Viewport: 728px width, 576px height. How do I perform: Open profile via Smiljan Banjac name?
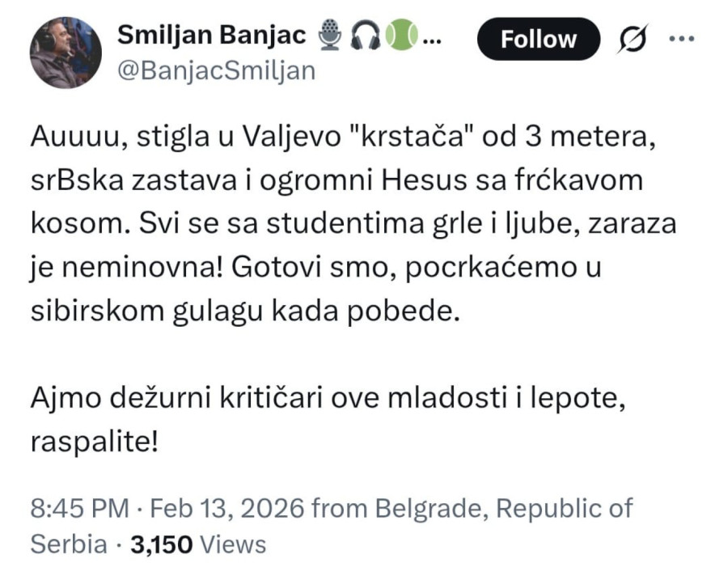[212, 34]
